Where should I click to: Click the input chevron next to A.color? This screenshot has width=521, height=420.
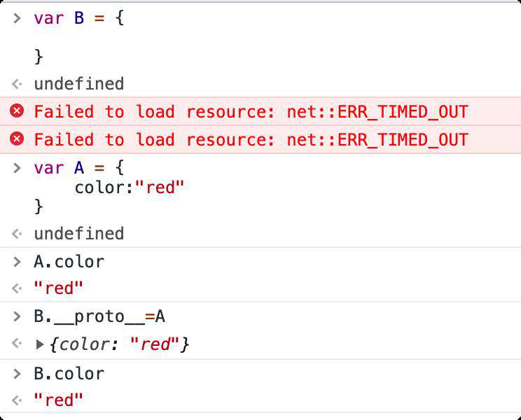click(17, 262)
